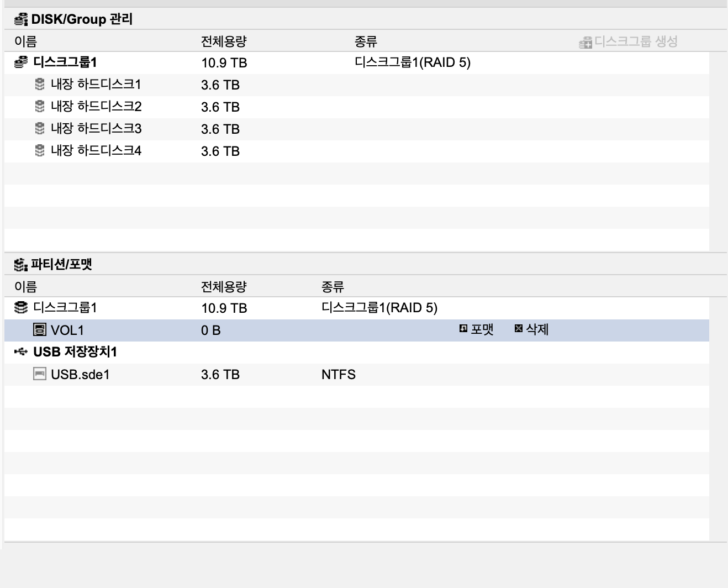Select 내장 하드디스크3 row

[356, 129]
